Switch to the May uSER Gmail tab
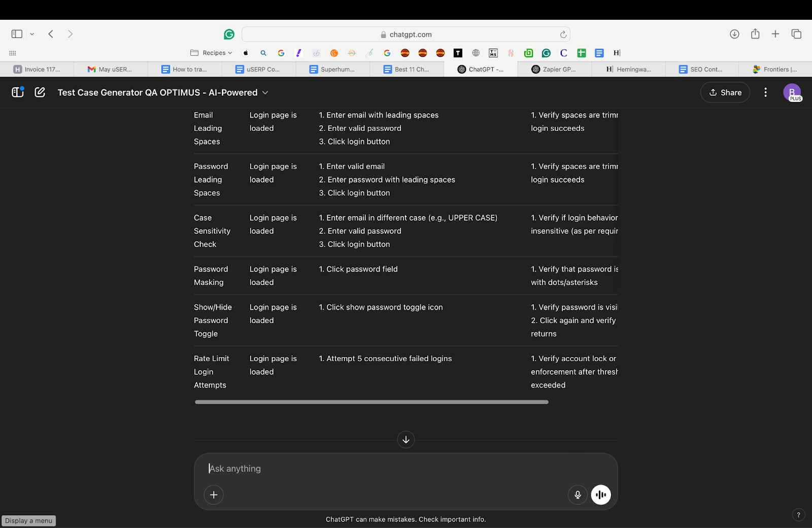This screenshot has height=528, width=812. click(x=111, y=69)
